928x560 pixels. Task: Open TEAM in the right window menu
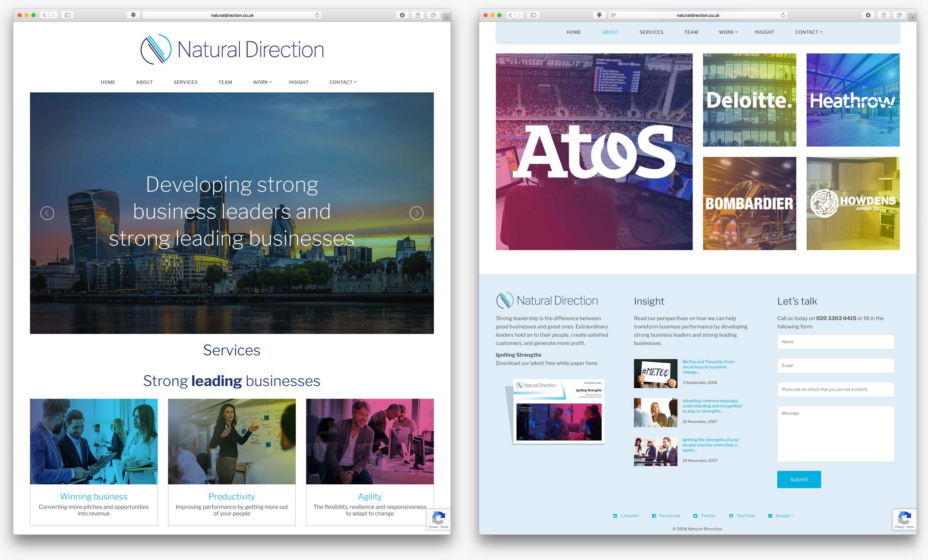pos(691,32)
